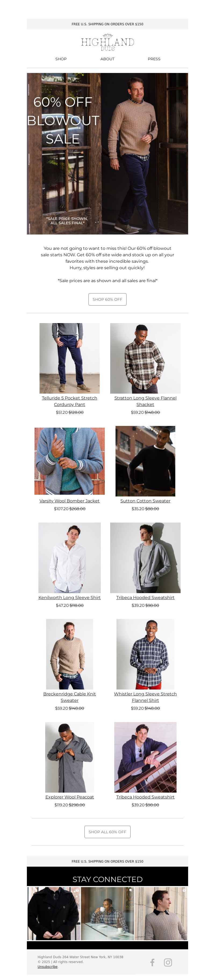Open the Instagram icon in footer
215x980 pixels.
point(168,962)
